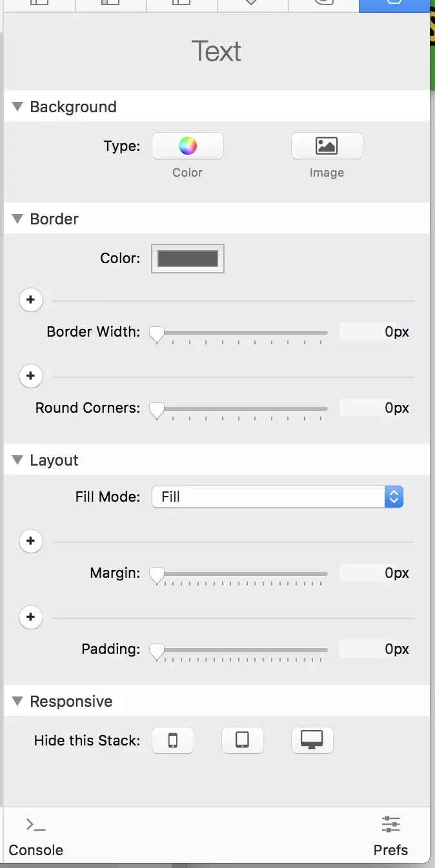The image size is (435, 868).
Task: Collapse the Layout section
Action: (x=17, y=460)
